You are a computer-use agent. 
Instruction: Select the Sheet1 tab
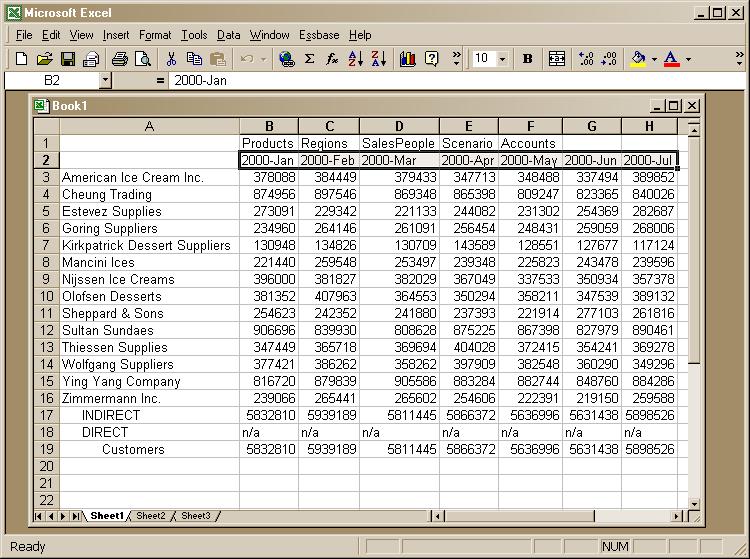coord(107,516)
